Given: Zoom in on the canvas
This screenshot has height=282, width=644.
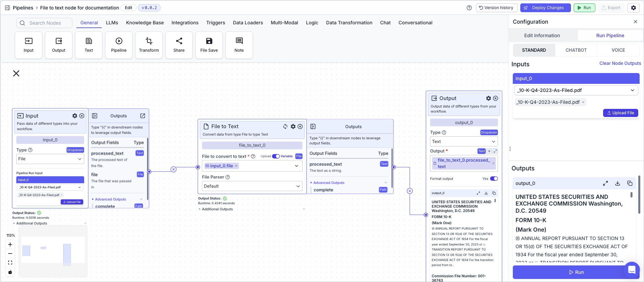Looking at the screenshot, I should (10, 244).
